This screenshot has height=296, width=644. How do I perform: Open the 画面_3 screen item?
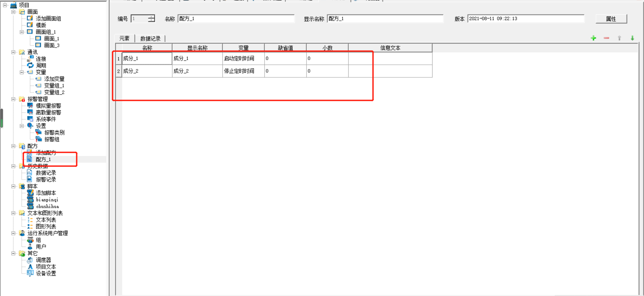pyautogui.click(x=52, y=45)
